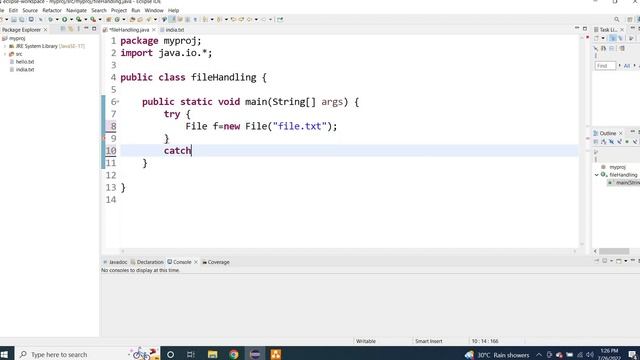Open the Project menu
This screenshot has height=360, width=640.
point(119,10)
